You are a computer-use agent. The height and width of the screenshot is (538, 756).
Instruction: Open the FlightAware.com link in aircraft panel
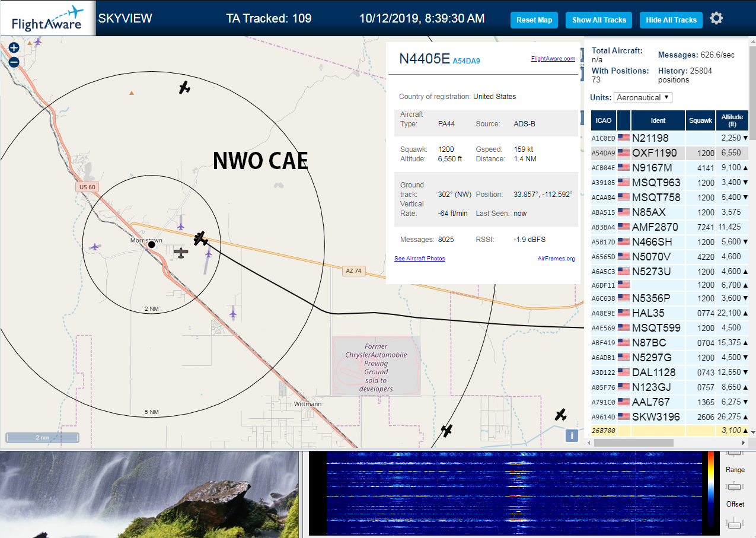point(553,59)
